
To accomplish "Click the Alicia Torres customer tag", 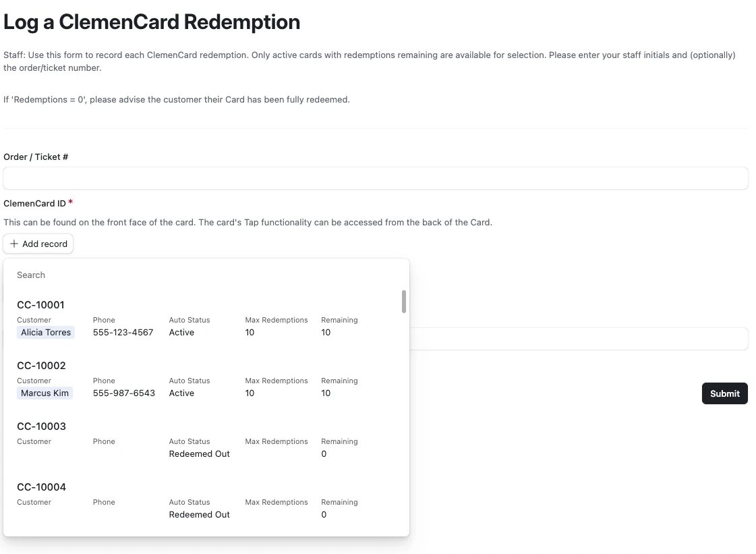I will coord(46,332).
